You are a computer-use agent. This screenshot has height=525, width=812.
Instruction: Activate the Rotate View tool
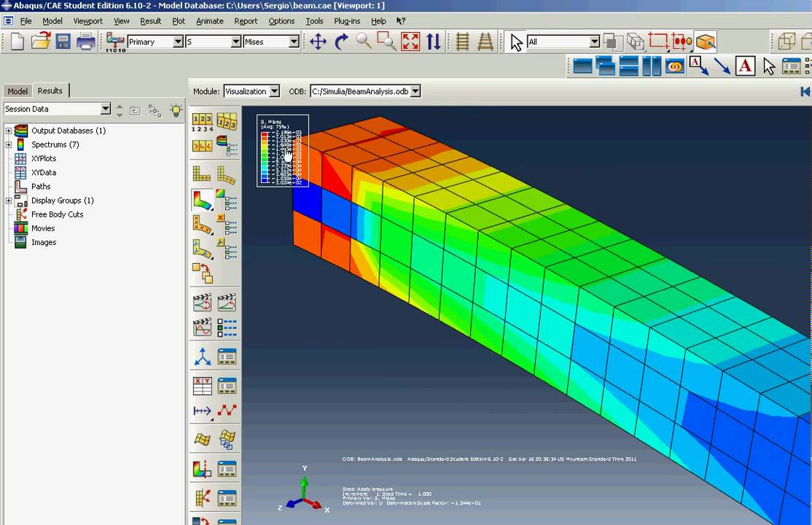point(341,42)
